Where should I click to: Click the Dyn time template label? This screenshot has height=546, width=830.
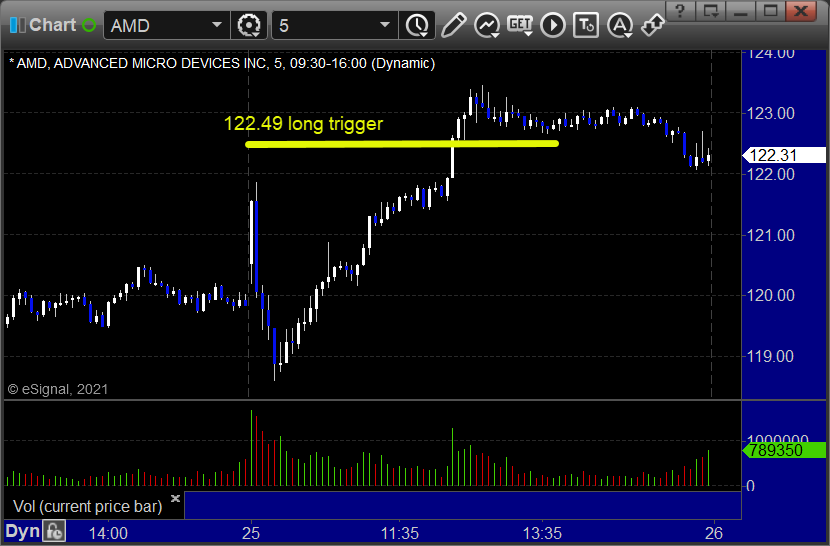pyautogui.click(x=23, y=532)
